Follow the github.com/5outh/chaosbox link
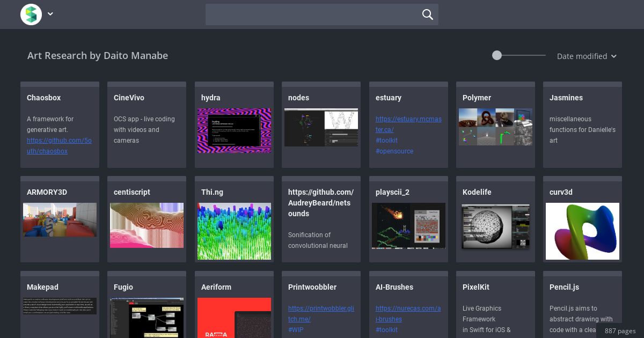Image resolution: width=644 pixels, height=338 pixels. click(x=59, y=146)
